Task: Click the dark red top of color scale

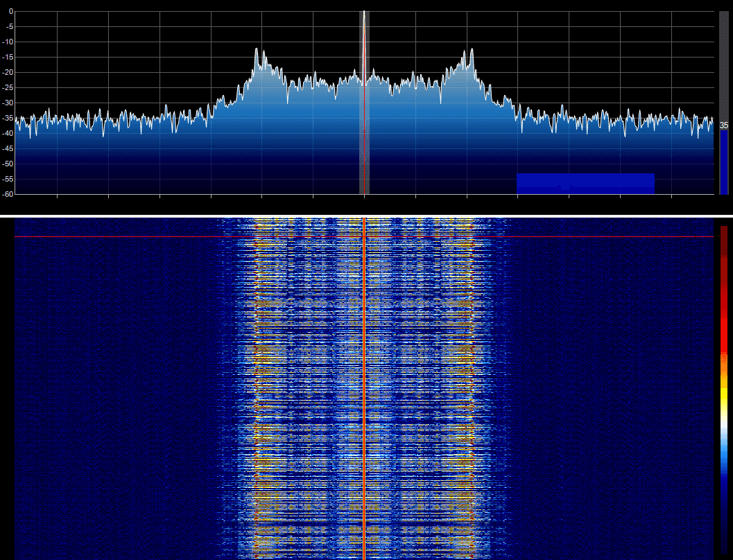Action: (x=724, y=236)
